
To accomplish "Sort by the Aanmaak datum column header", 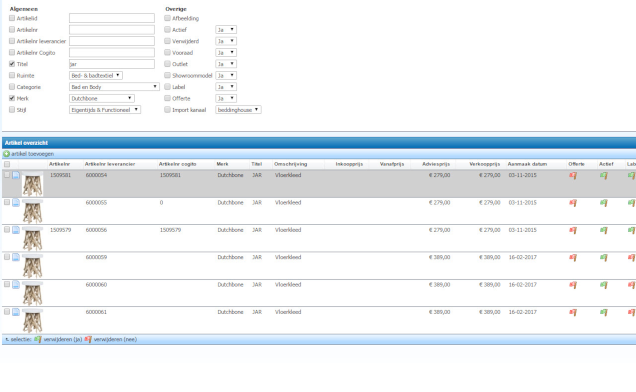I will coord(527,164).
